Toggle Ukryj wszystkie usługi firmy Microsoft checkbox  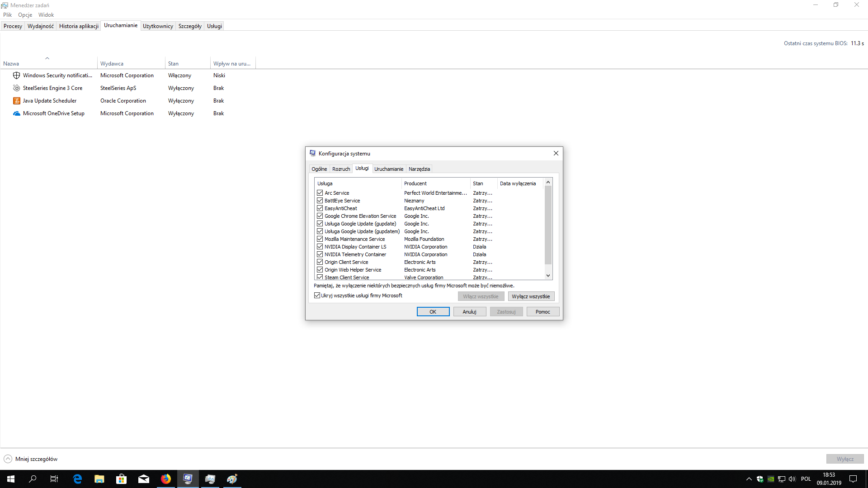pos(317,296)
